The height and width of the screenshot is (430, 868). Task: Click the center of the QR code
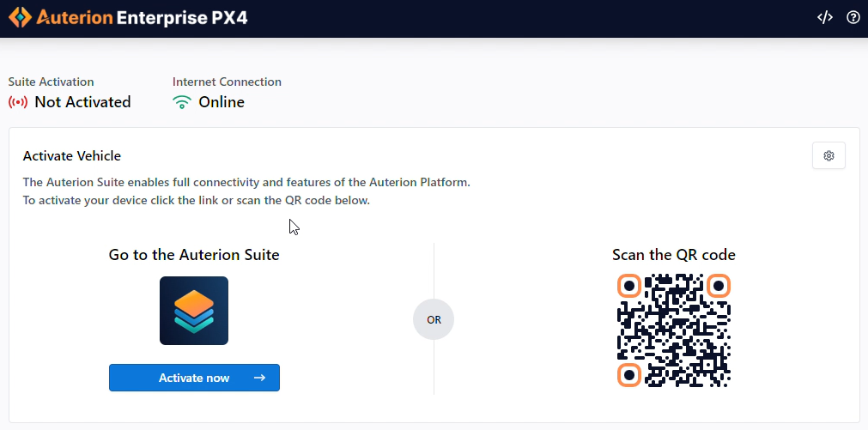point(674,330)
